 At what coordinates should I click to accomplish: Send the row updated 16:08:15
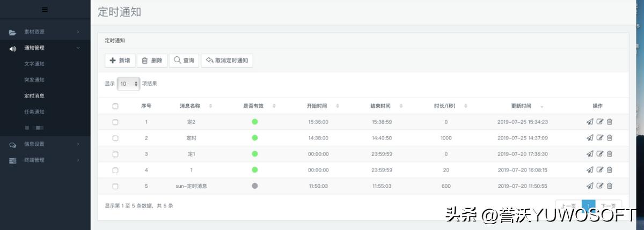pyautogui.click(x=590, y=170)
